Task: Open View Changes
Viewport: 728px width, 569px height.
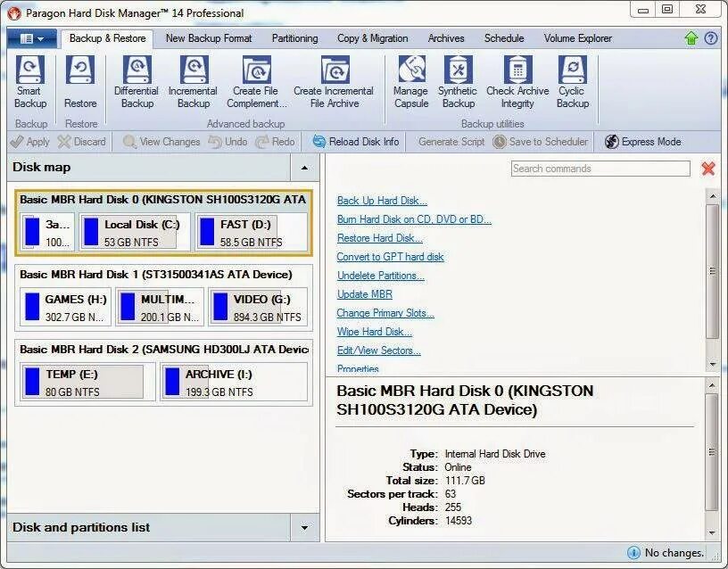Action: click(x=161, y=142)
